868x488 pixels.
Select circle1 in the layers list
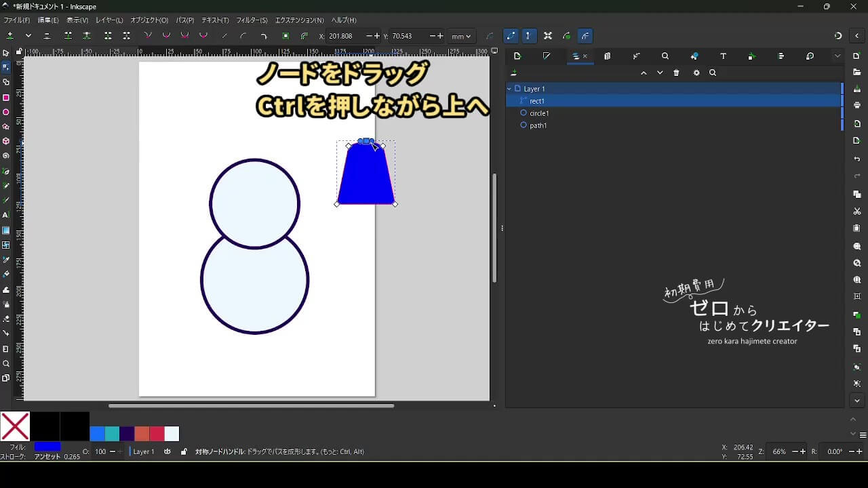(539, 113)
